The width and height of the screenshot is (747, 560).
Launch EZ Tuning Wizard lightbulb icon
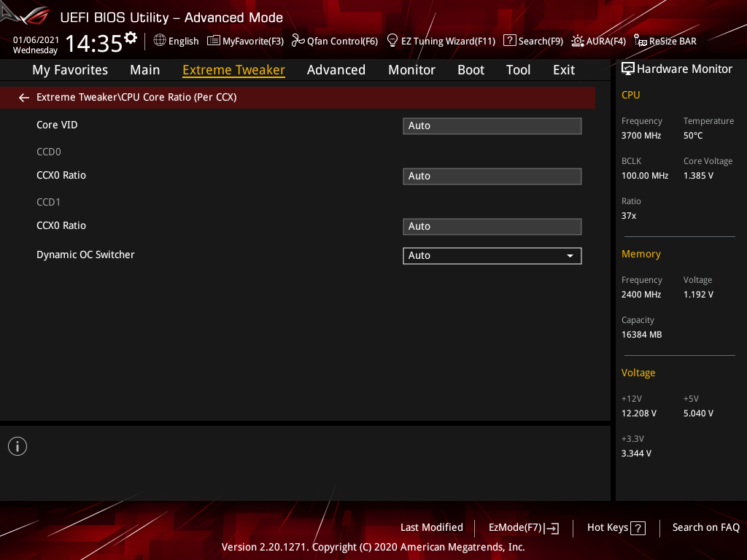[x=392, y=41]
